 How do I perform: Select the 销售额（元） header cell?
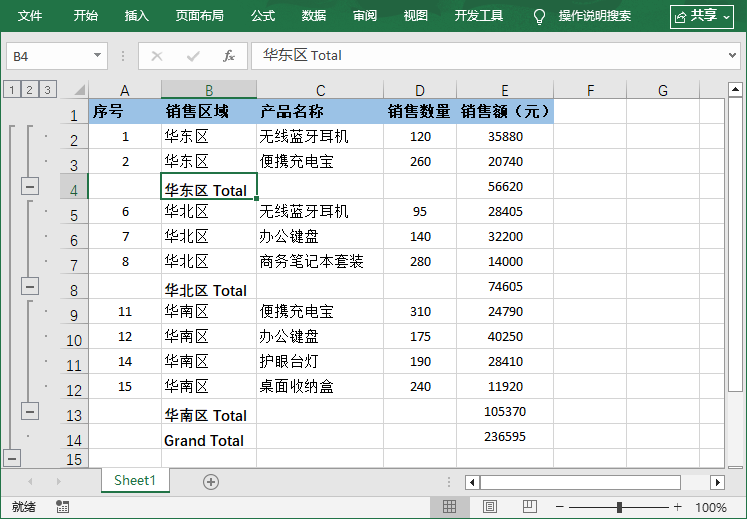tap(505, 111)
